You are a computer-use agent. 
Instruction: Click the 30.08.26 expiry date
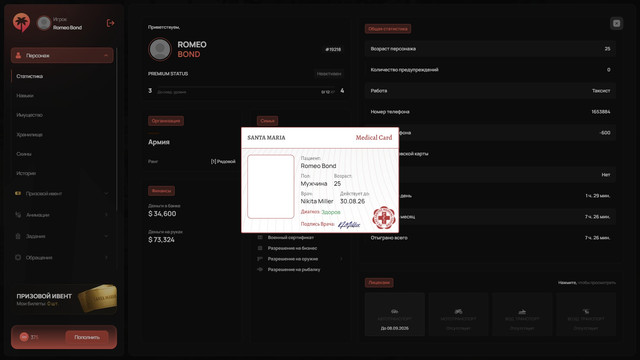352,202
